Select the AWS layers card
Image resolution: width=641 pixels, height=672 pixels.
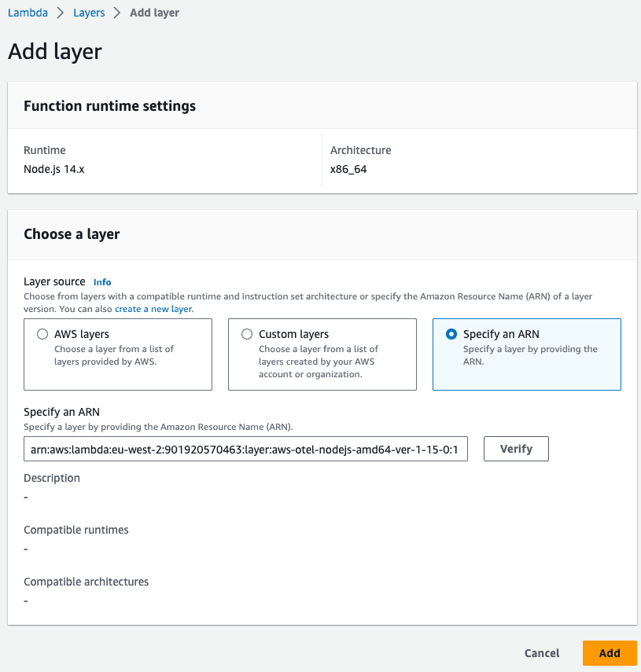[118, 354]
